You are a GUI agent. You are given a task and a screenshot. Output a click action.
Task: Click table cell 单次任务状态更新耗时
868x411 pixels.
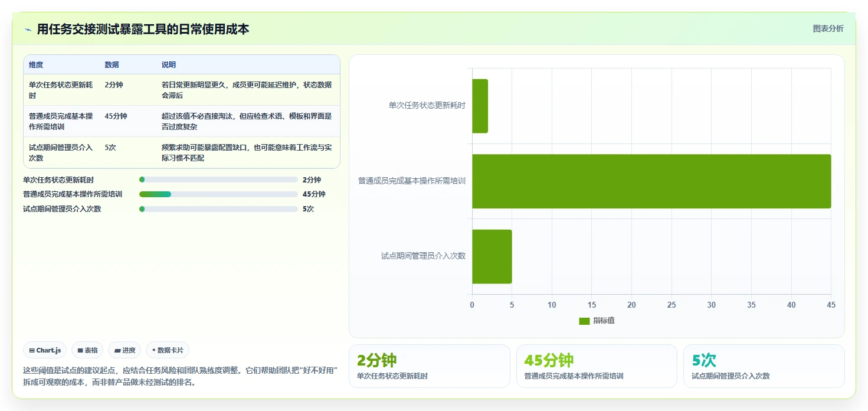pyautogui.click(x=61, y=90)
